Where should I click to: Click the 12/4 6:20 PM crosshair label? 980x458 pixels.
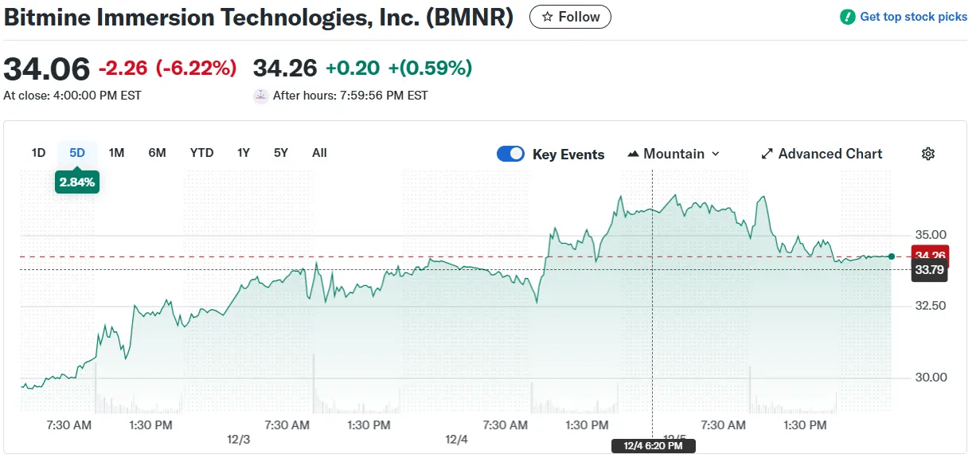pos(653,446)
